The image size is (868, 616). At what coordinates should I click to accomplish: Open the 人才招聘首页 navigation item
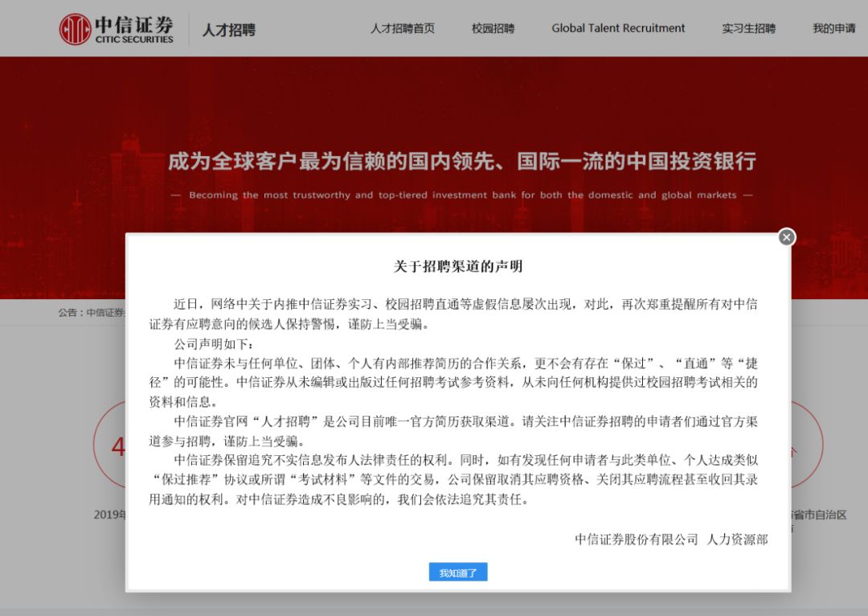(402, 28)
